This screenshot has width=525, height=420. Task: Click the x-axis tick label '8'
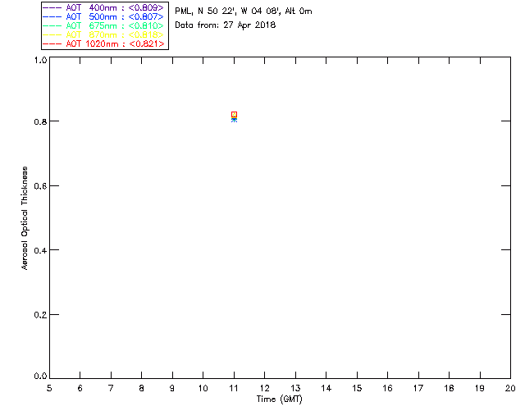click(x=142, y=388)
